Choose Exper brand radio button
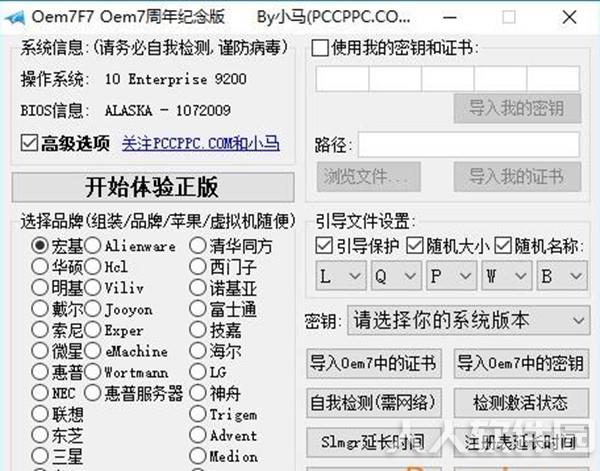 (93, 329)
